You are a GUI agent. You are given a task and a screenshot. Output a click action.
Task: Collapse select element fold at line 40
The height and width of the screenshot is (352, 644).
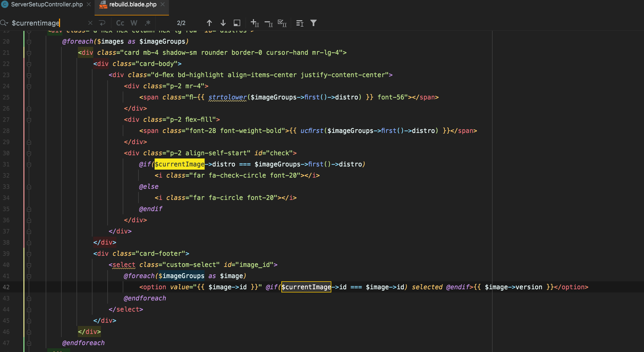click(29, 265)
